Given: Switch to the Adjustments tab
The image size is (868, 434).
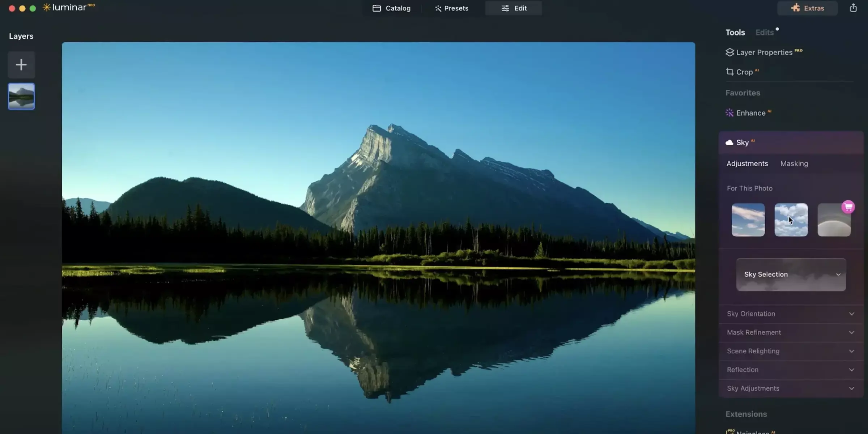Looking at the screenshot, I should tap(747, 164).
